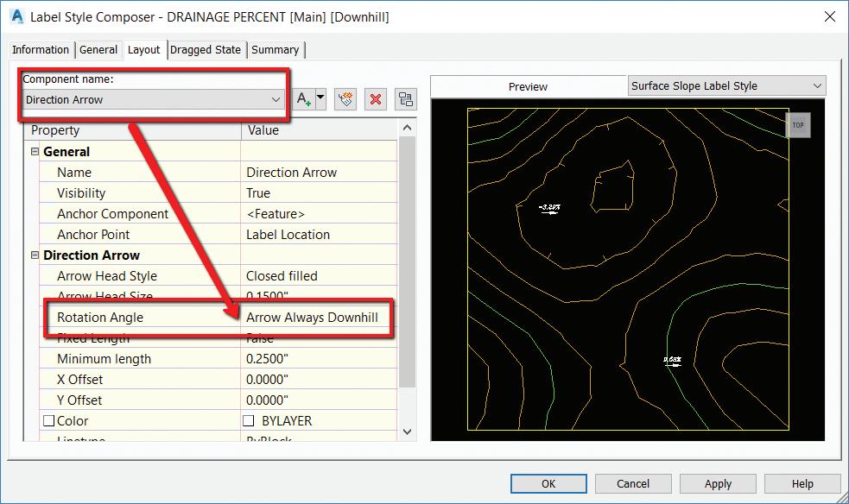Click the property list scroll up arrow
Screen dimensions: 849x504
(407, 129)
